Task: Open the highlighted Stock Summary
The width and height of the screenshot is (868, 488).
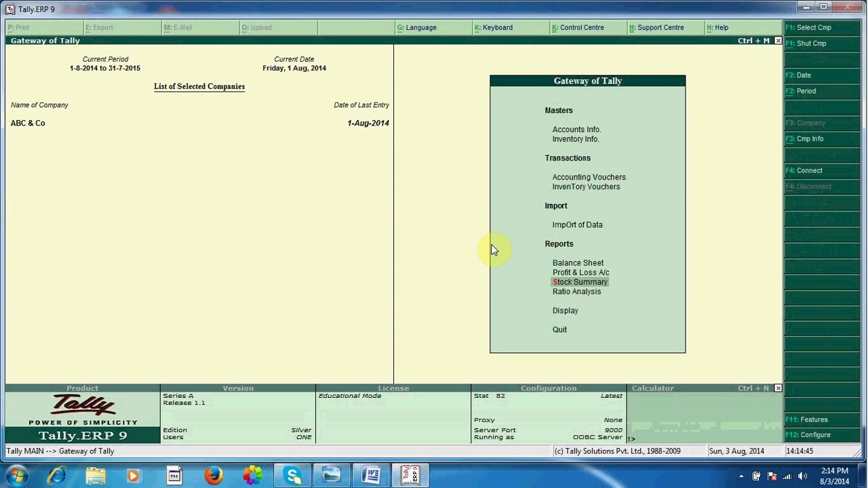Action: tap(580, 282)
